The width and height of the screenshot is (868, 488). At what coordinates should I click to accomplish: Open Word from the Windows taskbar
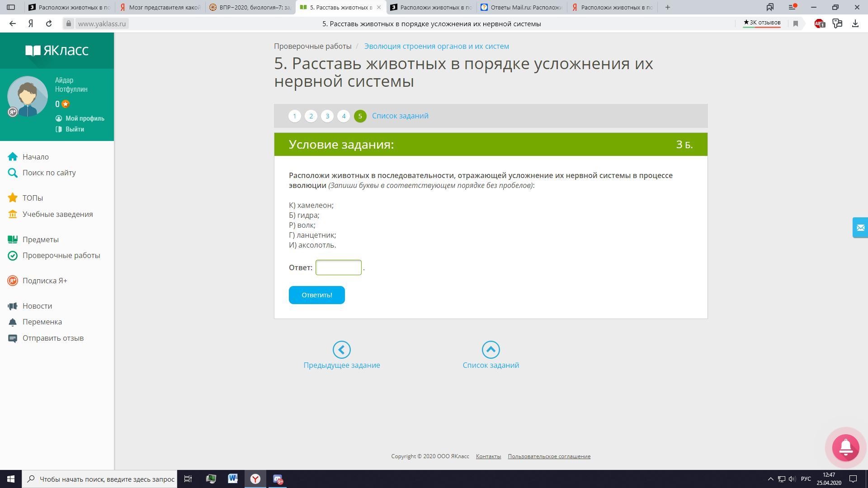tap(233, 479)
